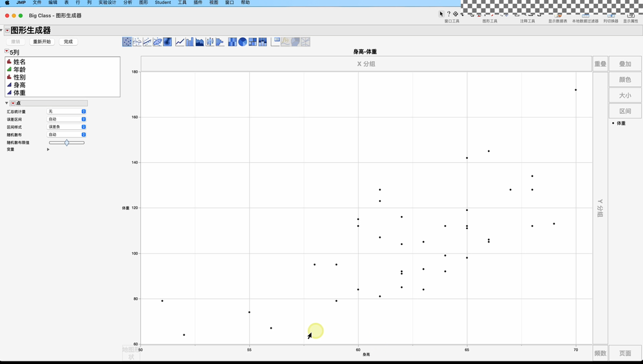This screenshot has width=643, height=364.
Task: Select the Treemap element icon
Action: point(252,42)
